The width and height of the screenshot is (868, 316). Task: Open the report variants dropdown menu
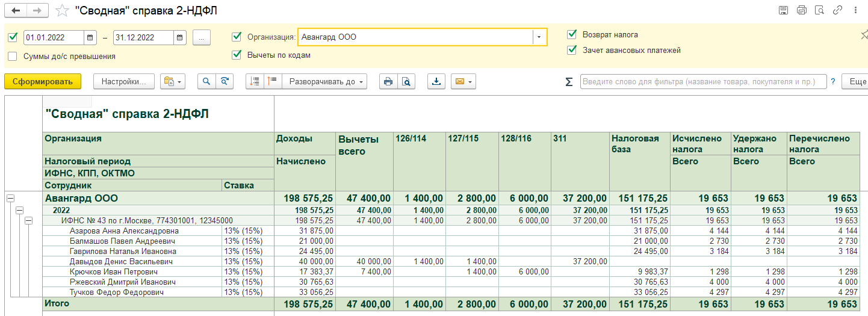pyautogui.click(x=172, y=82)
